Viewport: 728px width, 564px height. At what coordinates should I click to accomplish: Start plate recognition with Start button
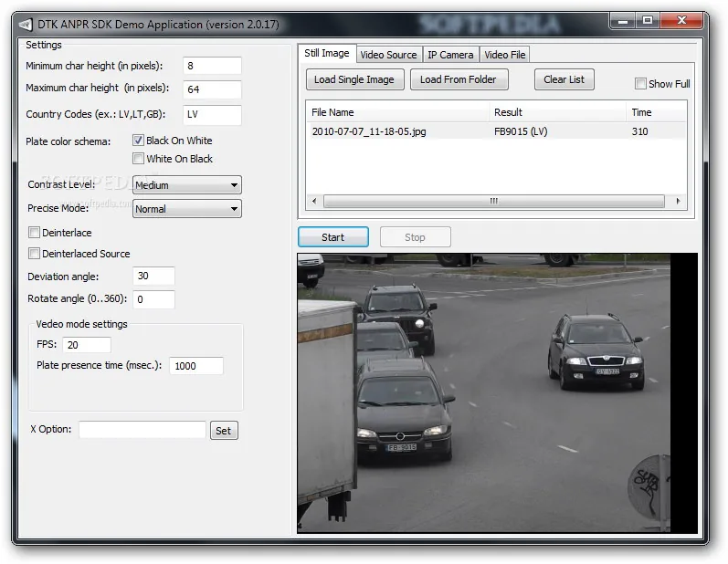(333, 237)
